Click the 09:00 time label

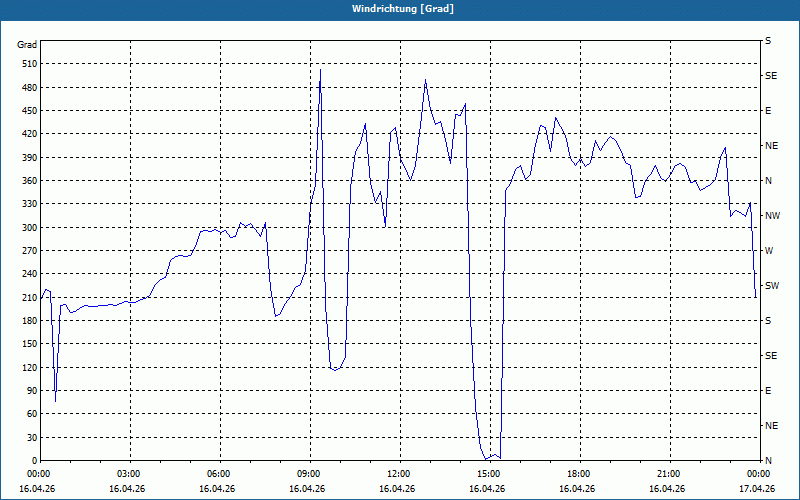tap(307, 474)
